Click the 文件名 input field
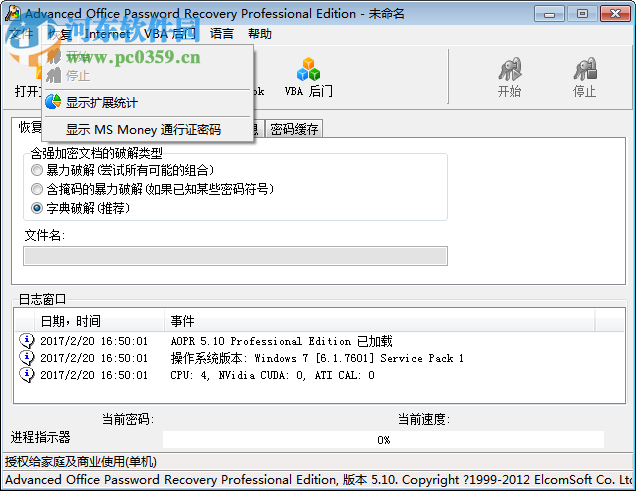636x491 pixels. (235, 256)
